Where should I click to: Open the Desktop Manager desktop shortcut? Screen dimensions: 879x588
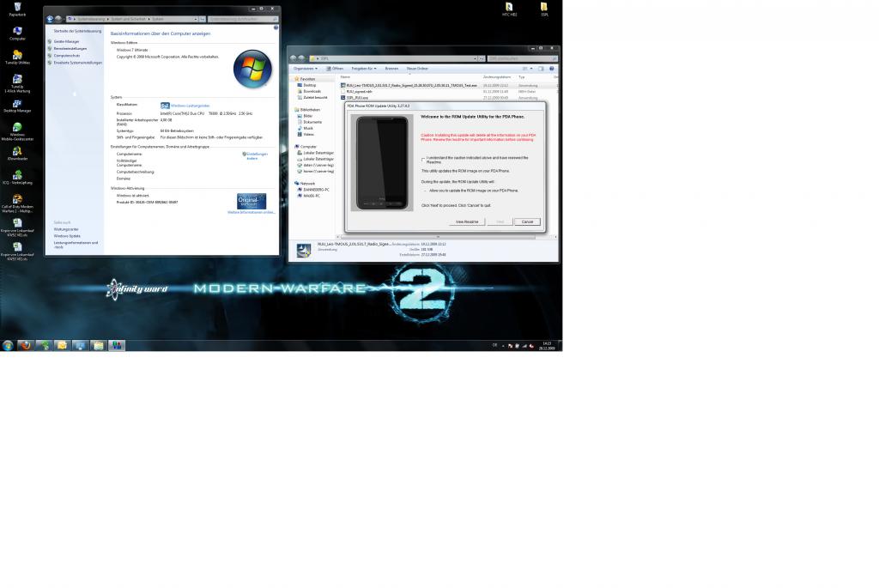click(x=17, y=106)
